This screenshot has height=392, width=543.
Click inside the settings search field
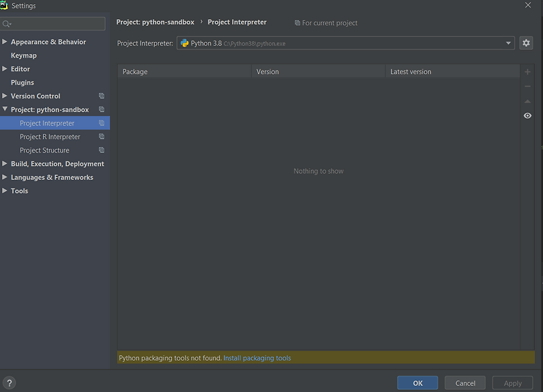point(54,23)
